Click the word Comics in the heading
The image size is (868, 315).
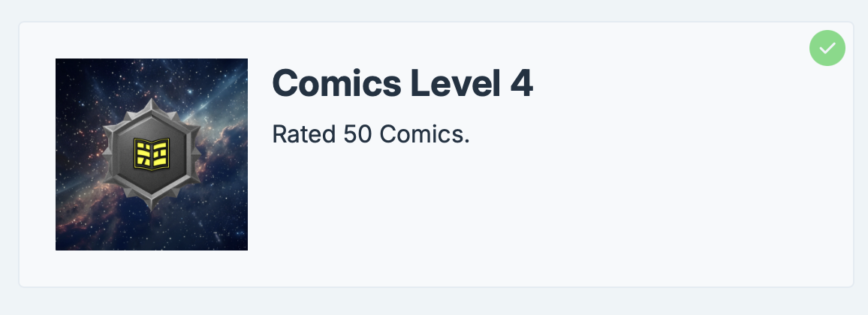pyautogui.click(x=336, y=83)
